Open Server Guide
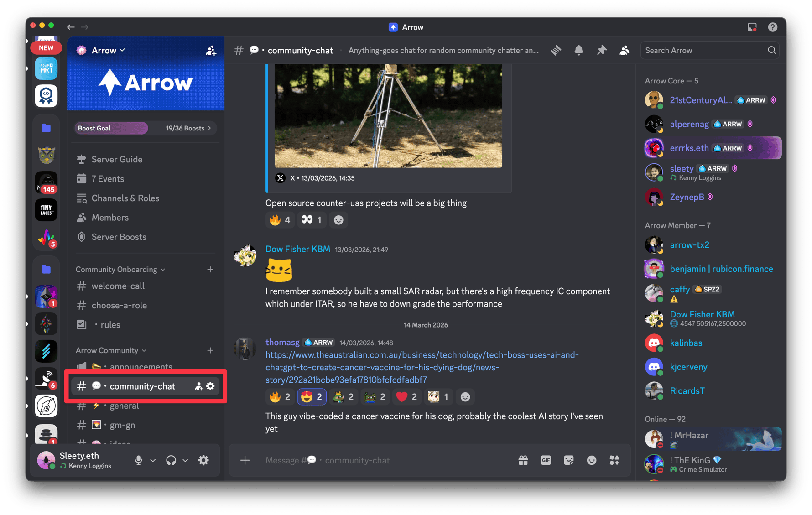Image resolution: width=812 pixels, height=515 pixels. pyautogui.click(x=145, y=159)
